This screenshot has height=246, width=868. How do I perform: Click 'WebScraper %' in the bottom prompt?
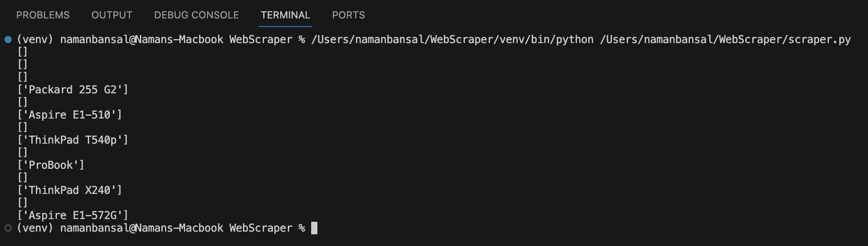click(x=267, y=228)
